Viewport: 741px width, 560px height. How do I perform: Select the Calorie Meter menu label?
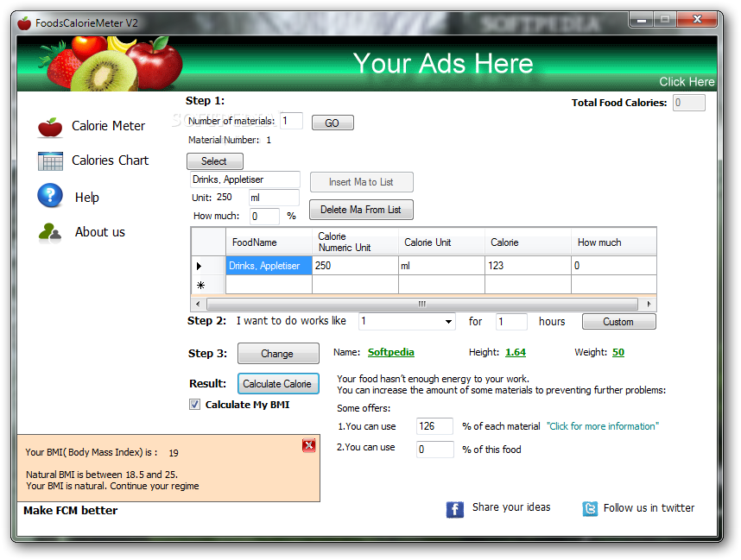(x=108, y=126)
